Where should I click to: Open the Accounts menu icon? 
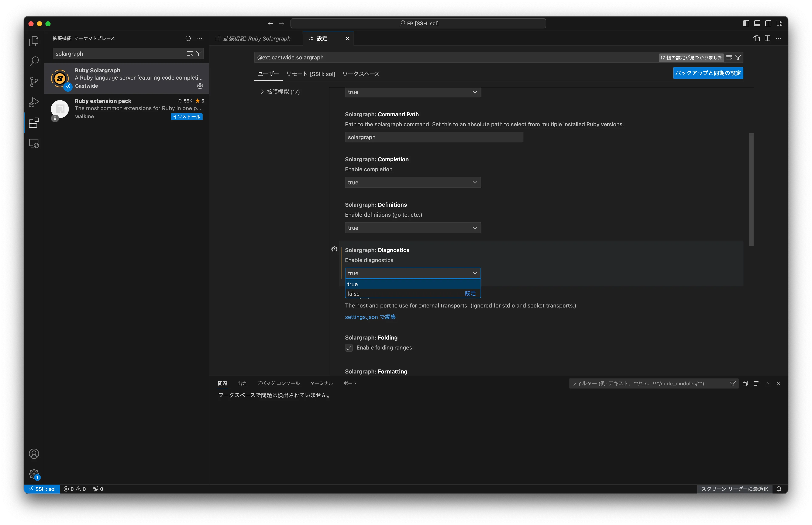(34, 454)
